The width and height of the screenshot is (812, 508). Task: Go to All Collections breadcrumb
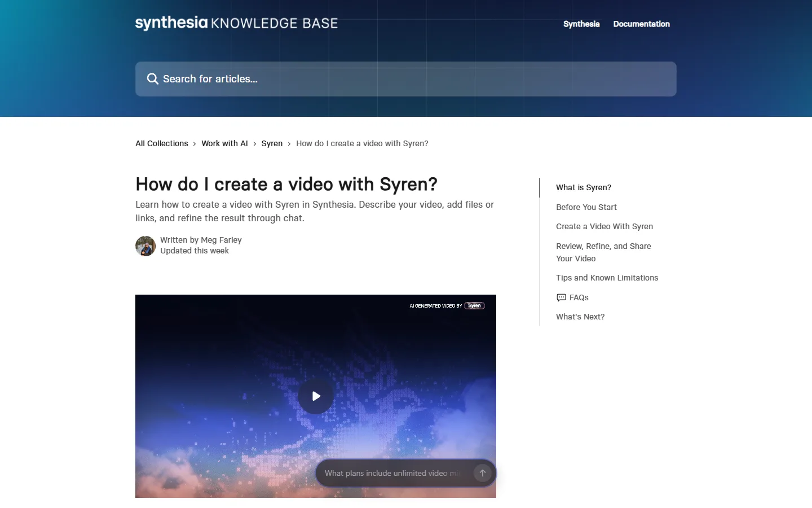[x=162, y=143]
